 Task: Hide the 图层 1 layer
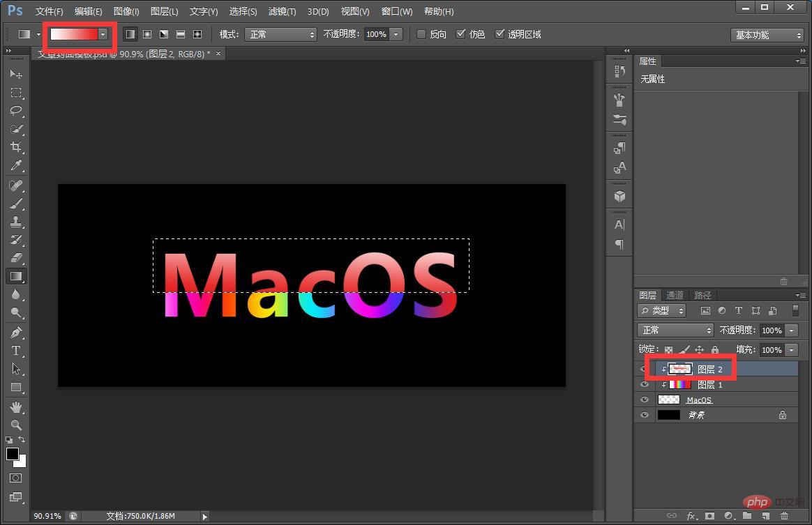pos(644,384)
